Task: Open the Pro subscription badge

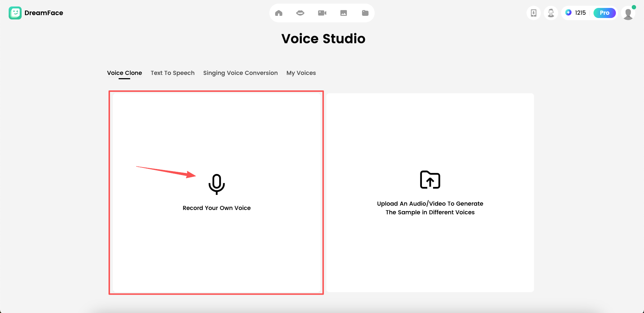Action: tap(605, 13)
